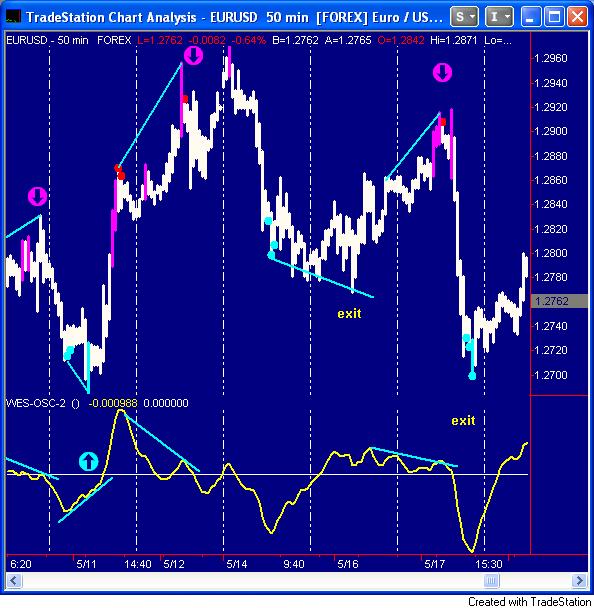This screenshot has width=594, height=608.
Task: Click the 5/14 date label on time axis
Action: click(237, 564)
